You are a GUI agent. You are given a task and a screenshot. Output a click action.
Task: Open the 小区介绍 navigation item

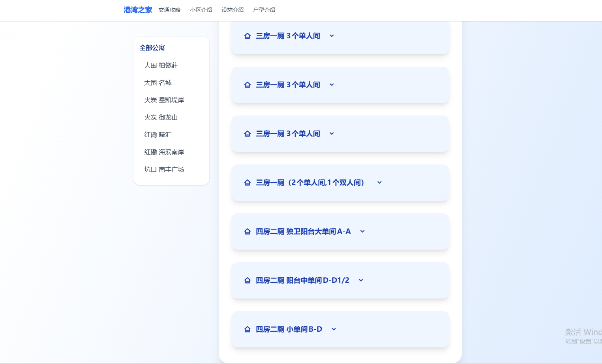[201, 10]
